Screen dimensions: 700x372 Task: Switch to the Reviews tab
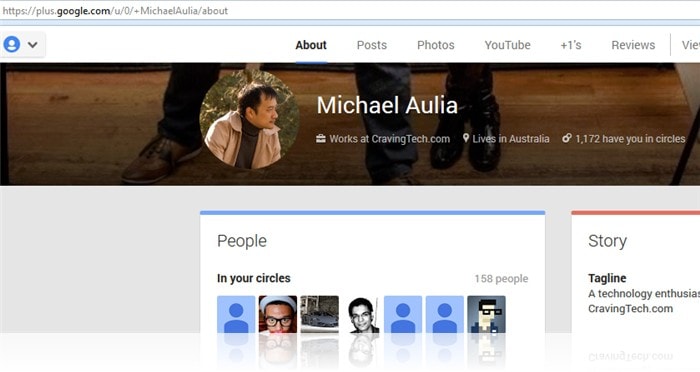(x=633, y=45)
